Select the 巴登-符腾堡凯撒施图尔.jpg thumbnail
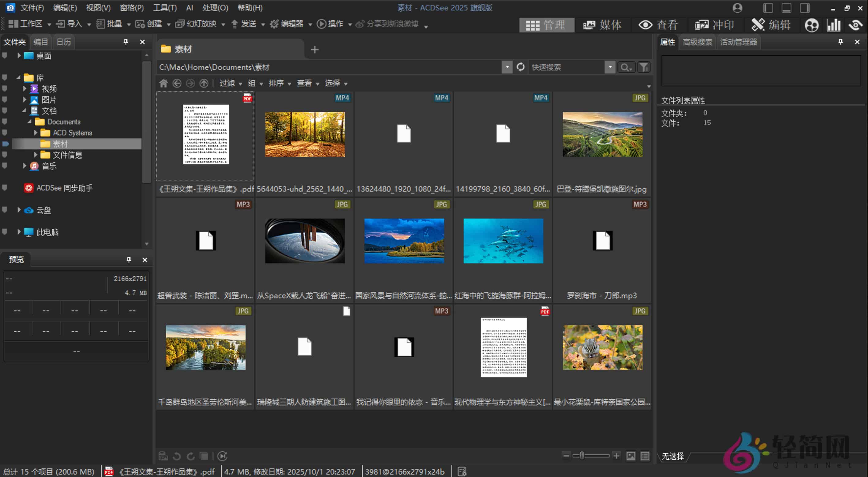 pos(602,135)
